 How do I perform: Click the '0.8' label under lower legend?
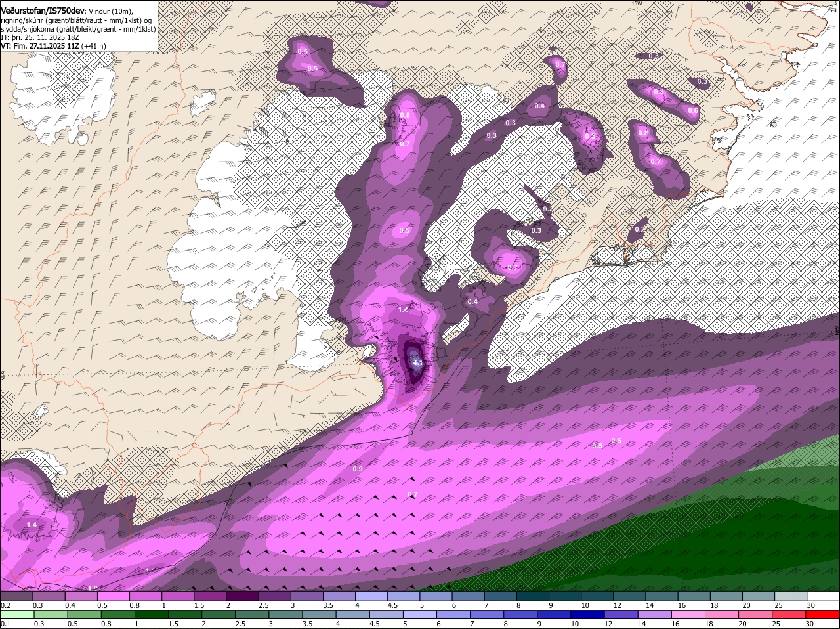tap(106, 624)
